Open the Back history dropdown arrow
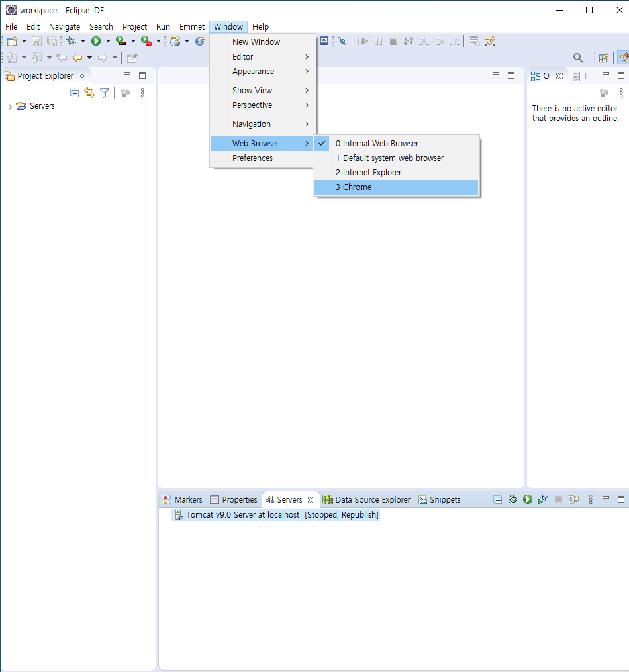Viewport: 629px width, 672px height. (x=89, y=58)
